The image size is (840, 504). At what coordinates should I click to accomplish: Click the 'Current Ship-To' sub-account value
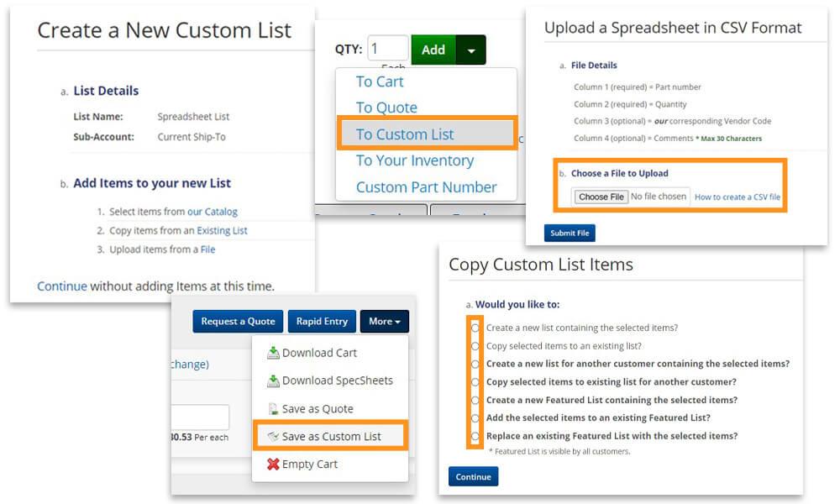tap(192, 137)
